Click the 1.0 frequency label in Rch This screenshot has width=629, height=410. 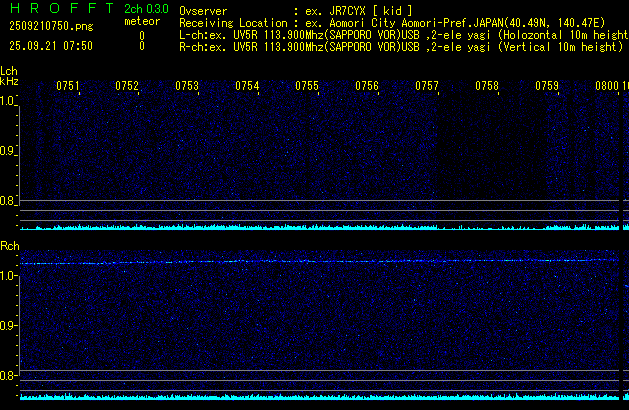pos(9,275)
